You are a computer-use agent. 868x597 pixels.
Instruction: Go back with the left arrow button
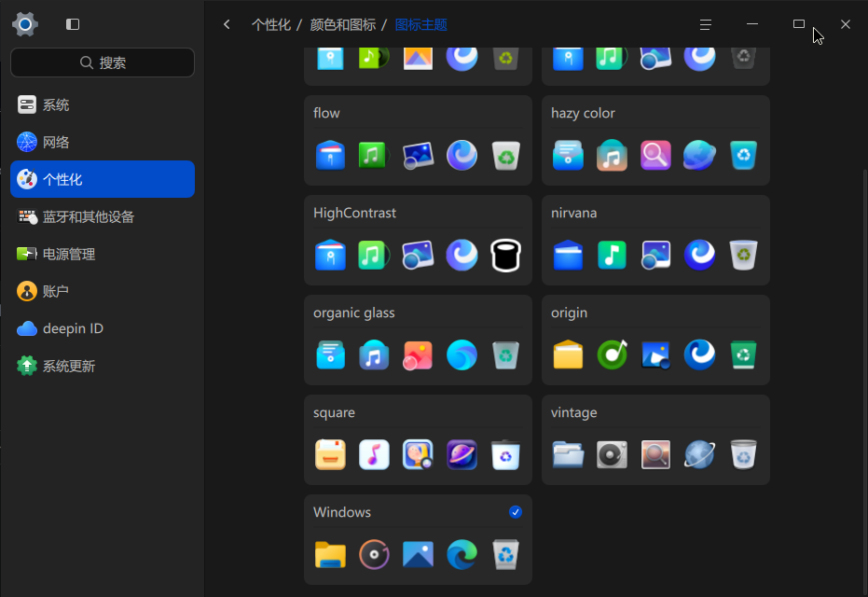point(227,24)
